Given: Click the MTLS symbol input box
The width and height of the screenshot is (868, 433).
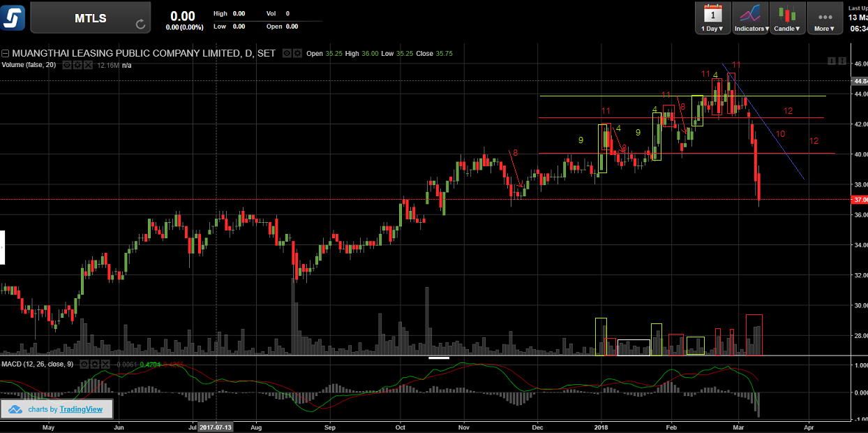Looking at the screenshot, I should [90, 17].
